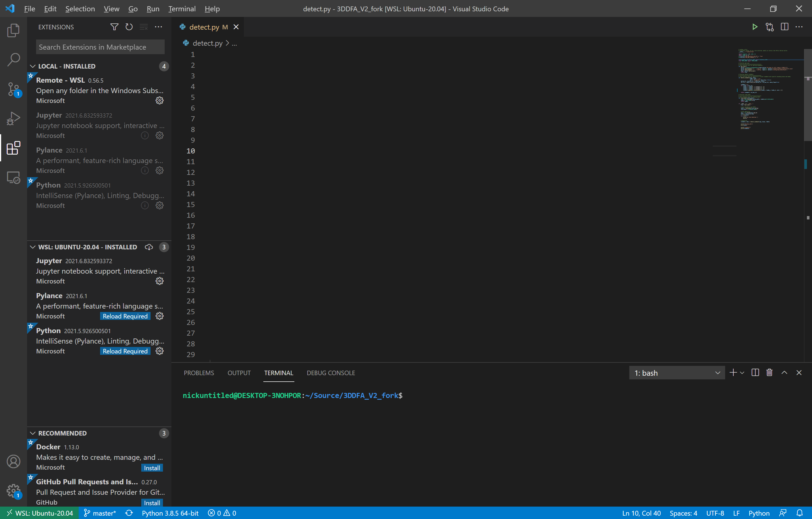
Task: Open launch profile dropdown beside new terminal
Action: click(x=742, y=373)
